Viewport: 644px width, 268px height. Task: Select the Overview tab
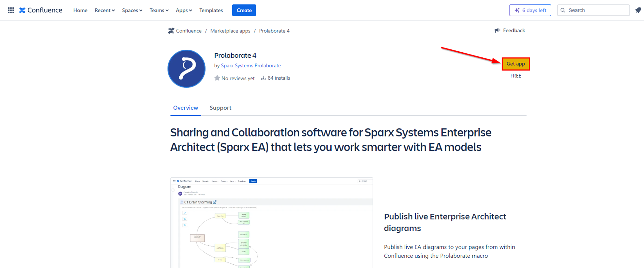(x=186, y=108)
